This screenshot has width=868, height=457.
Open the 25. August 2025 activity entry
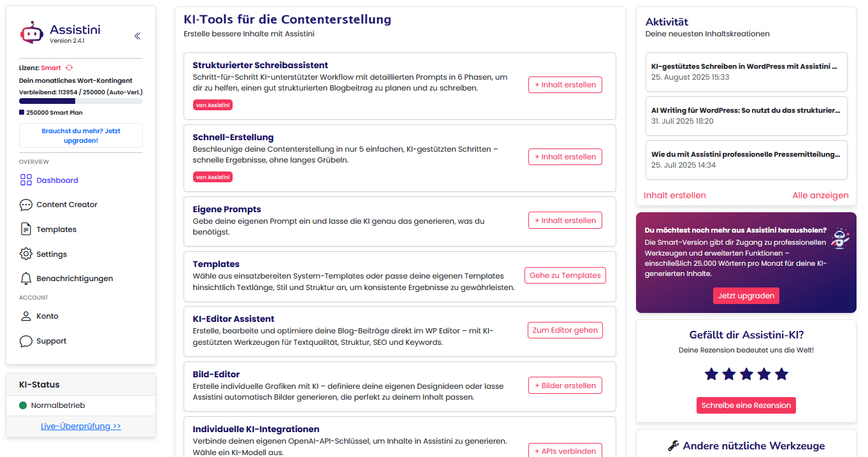click(x=746, y=72)
